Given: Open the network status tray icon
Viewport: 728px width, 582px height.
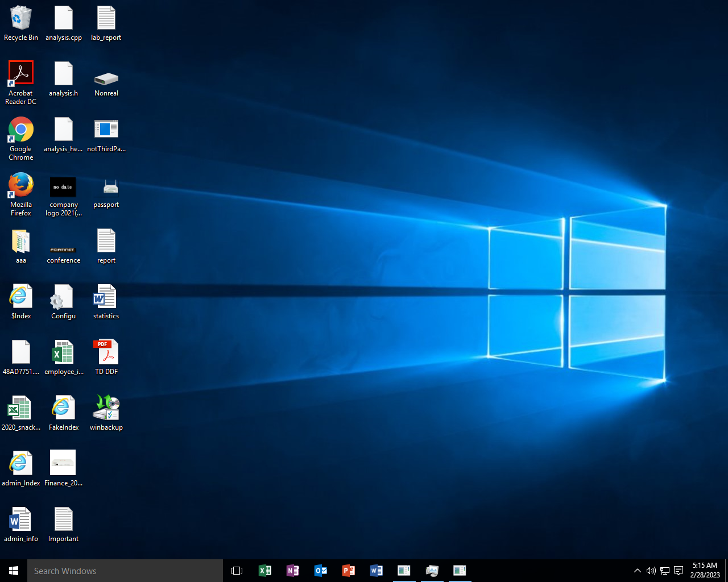Looking at the screenshot, I should pyautogui.click(x=665, y=571).
